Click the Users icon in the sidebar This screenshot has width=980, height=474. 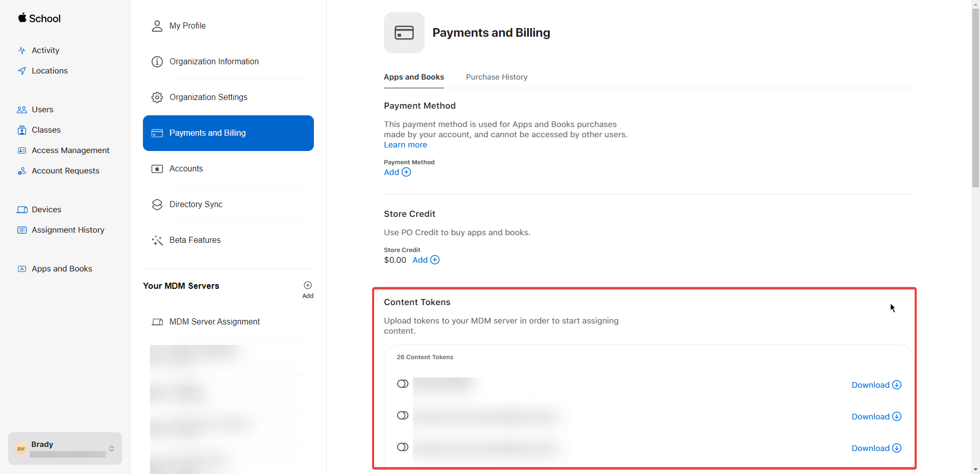pos(21,109)
